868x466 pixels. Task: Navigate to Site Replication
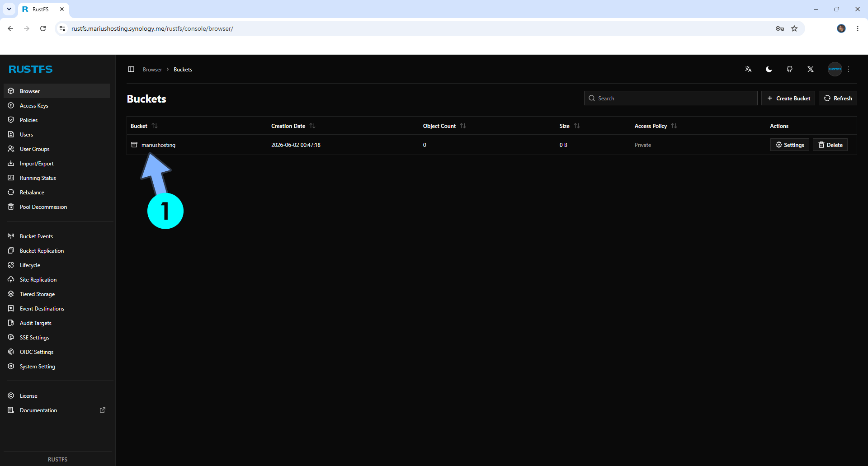(57, 279)
